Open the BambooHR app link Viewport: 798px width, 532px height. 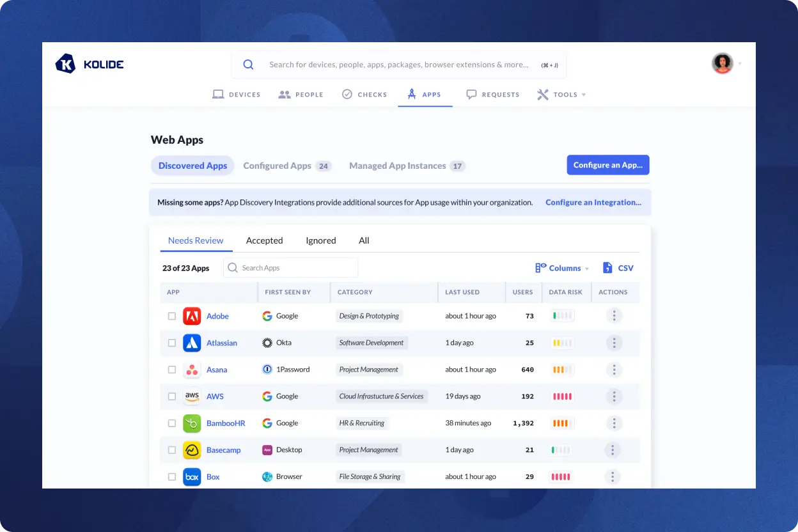(226, 423)
